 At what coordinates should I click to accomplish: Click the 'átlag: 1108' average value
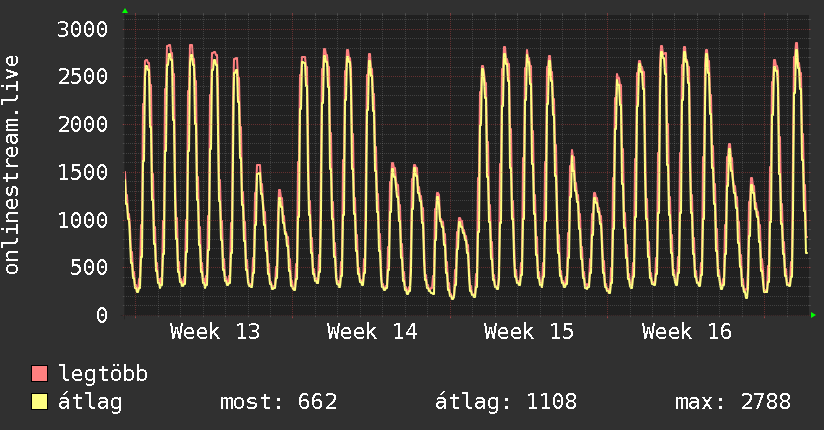click(506, 402)
